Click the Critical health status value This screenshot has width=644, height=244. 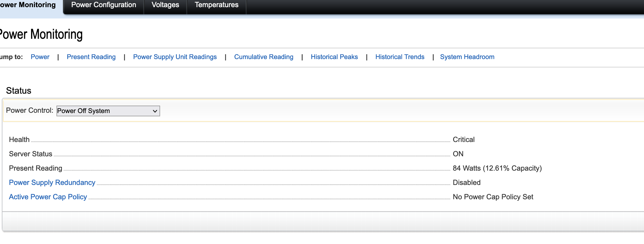[463, 140]
